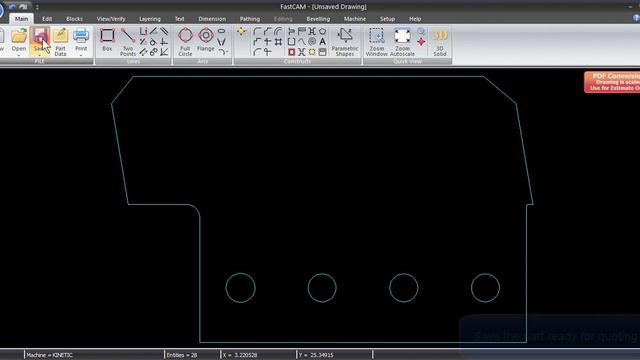Open the Text ribbon tab
Viewport: 640px width, 360px height.
point(179,19)
